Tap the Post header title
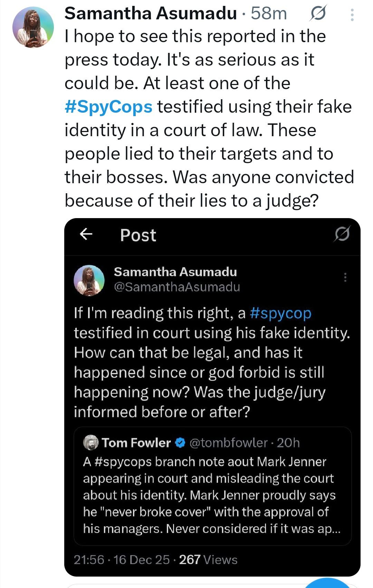Viewport: 373px width, 588px height. [138, 235]
